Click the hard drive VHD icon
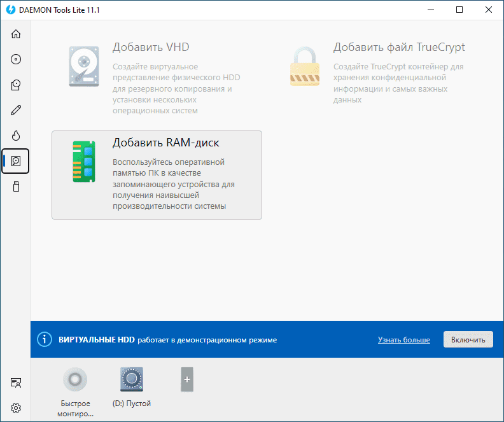Screen dimensions: 504x422 84,67
